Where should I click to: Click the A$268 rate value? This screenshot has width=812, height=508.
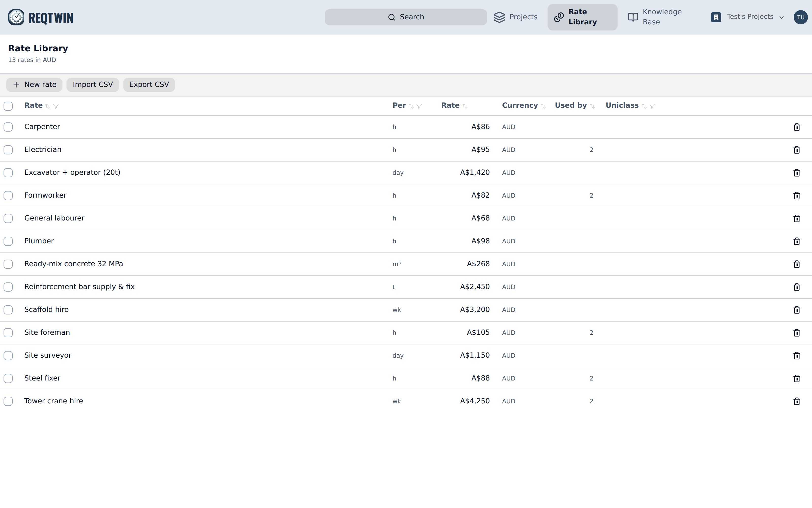pos(478,264)
